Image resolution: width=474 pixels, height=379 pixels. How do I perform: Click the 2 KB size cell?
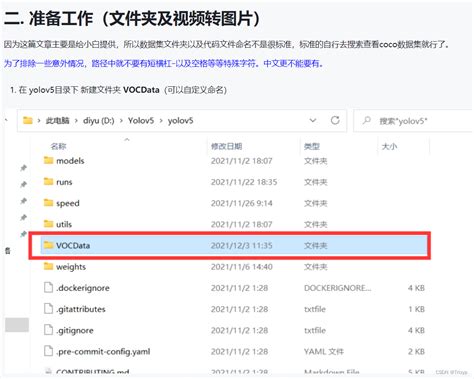coord(416,352)
